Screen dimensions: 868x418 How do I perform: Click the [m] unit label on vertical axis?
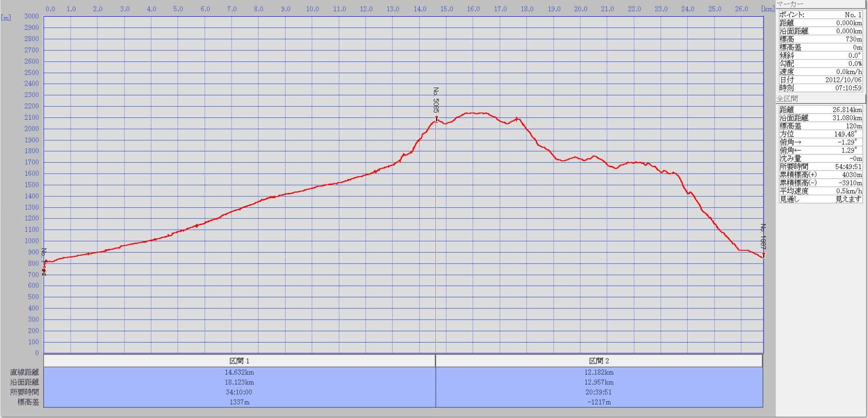[6, 18]
